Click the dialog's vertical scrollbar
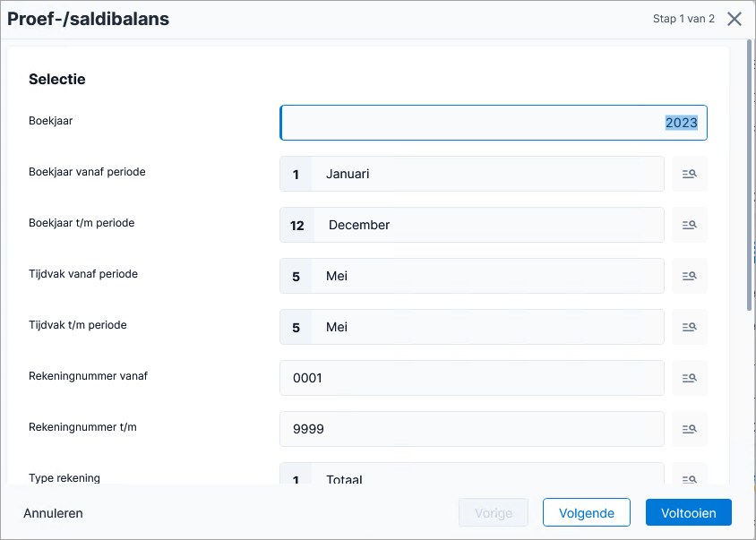The height and width of the screenshot is (540, 756). (x=749, y=176)
